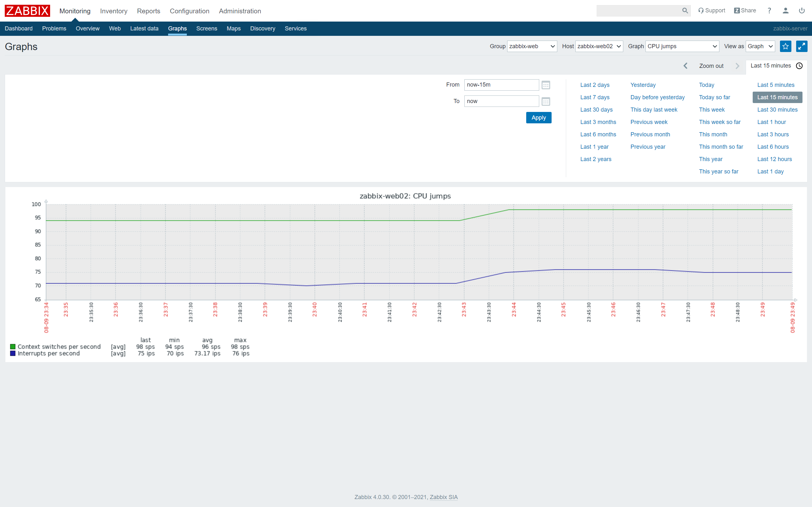
Task: Choose Last 30 days range
Action: coord(596,110)
